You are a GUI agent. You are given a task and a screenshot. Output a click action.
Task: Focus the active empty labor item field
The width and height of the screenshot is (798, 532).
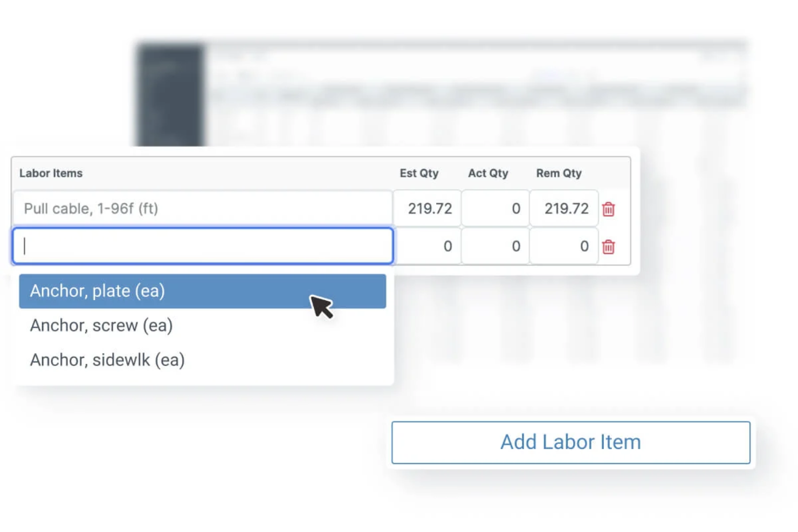(x=202, y=246)
